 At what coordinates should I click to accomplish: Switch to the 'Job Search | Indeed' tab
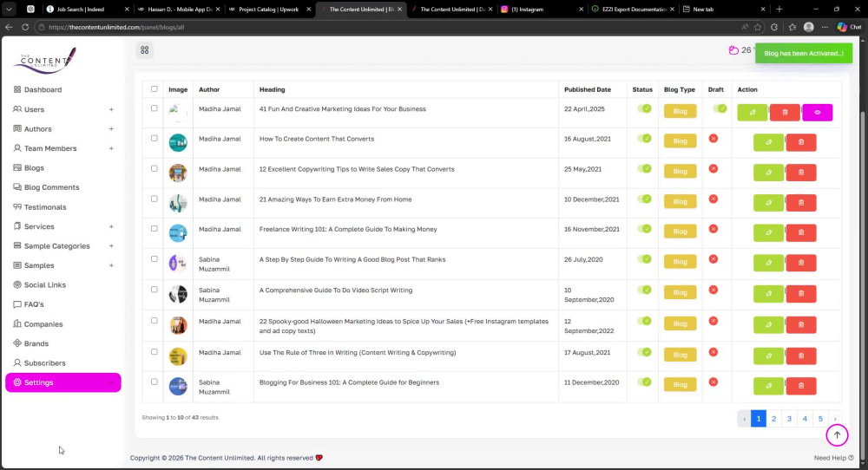click(x=88, y=9)
